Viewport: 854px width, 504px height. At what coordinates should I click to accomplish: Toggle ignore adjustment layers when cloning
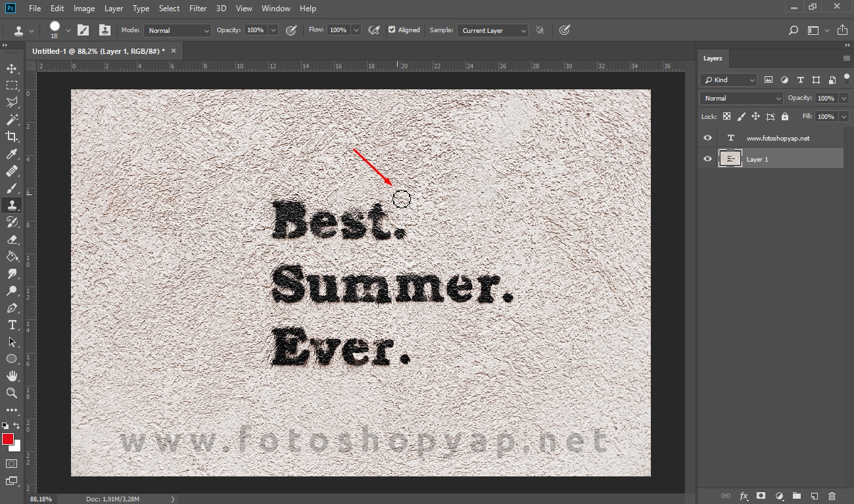(540, 30)
